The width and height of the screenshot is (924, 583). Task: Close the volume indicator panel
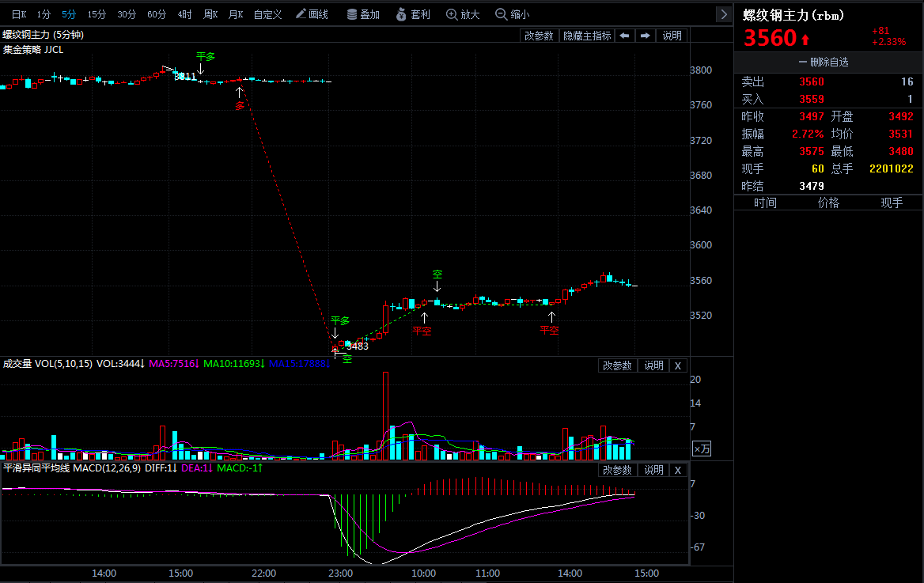(x=678, y=365)
